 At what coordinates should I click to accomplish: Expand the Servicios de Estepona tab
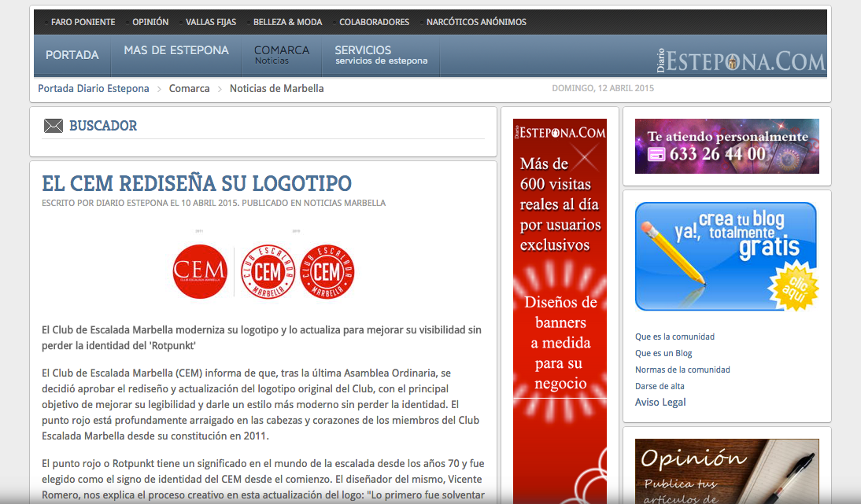click(381, 55)
